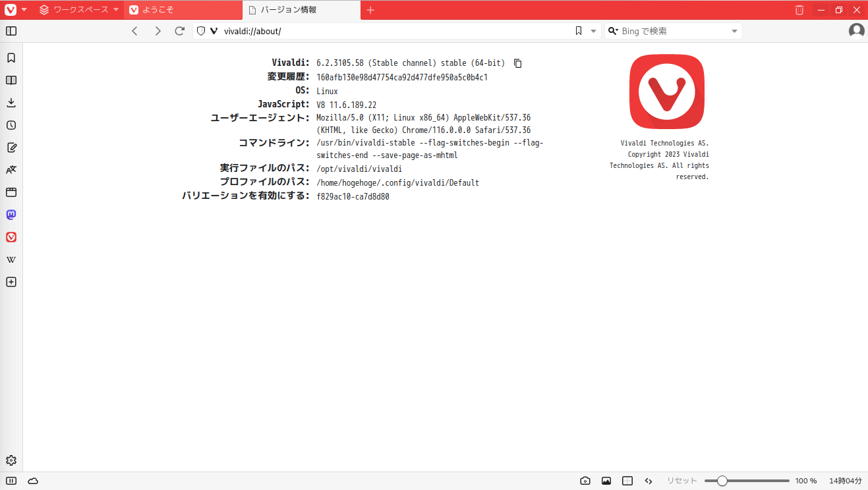Go back to the previous page
Viewport: 868px width, 490px height.
(134, 31)
